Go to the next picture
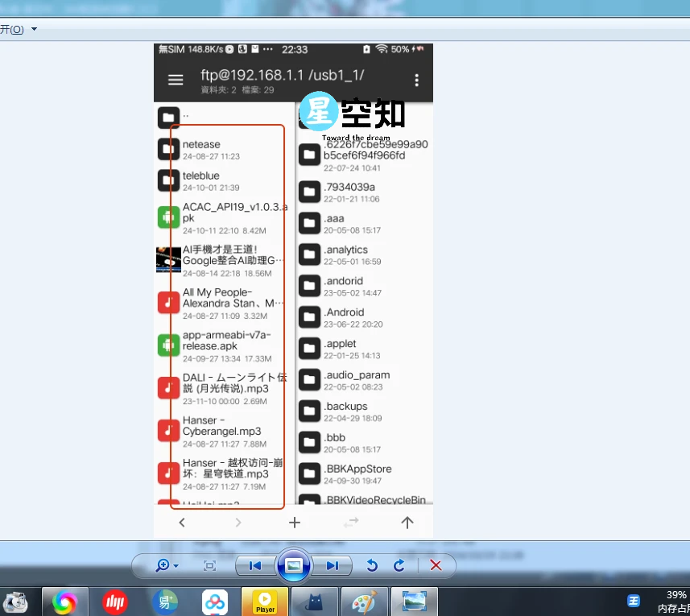The width and height of the screenshot is (690, 616). point(333,565)
